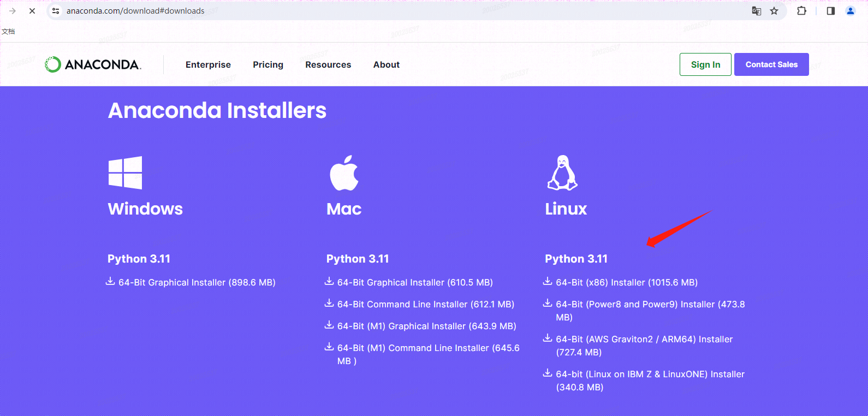Download Windows 64-Bit Graphical Installer (898.6 MB)
This screenshot has width=868, height=416.
click(x=197, y=282)
